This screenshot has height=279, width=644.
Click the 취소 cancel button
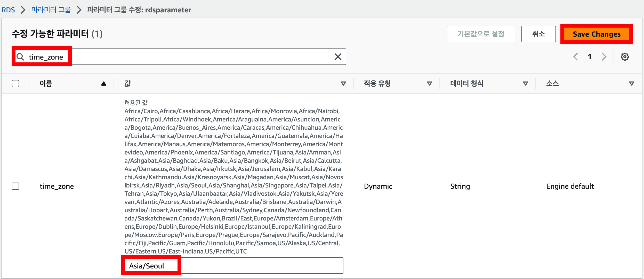[x=538, y=34]
